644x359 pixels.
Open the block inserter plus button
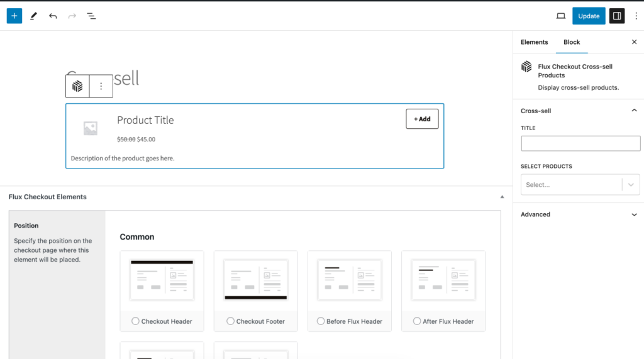pos(14,16)
